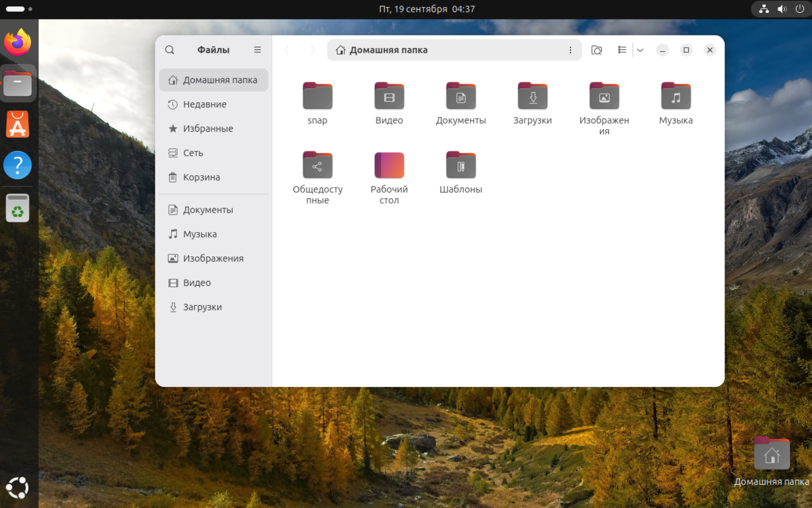The width and height of the screenshot is (812, 508).
Task: Open Видео bookmark in the sidebar
Action: click(x=214, y=282)
